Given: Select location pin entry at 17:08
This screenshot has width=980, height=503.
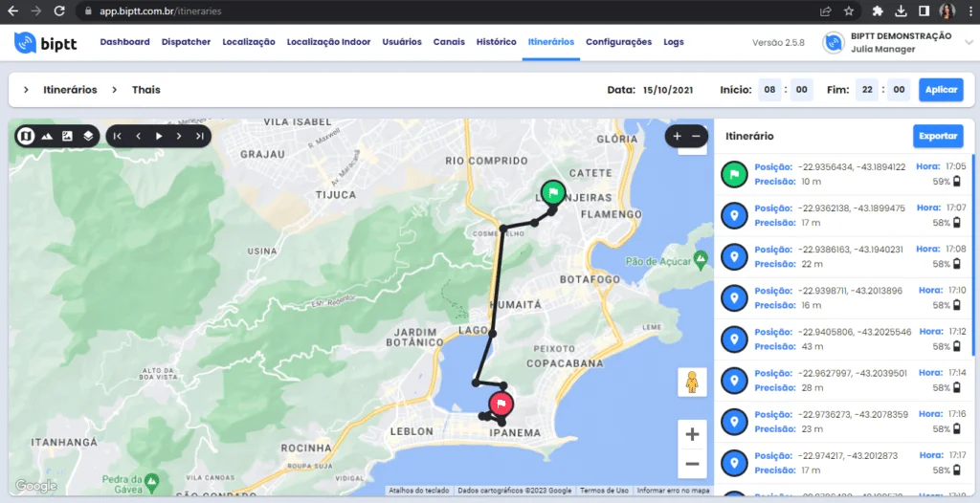Looking at the screenshot, I should click(843, 257).
